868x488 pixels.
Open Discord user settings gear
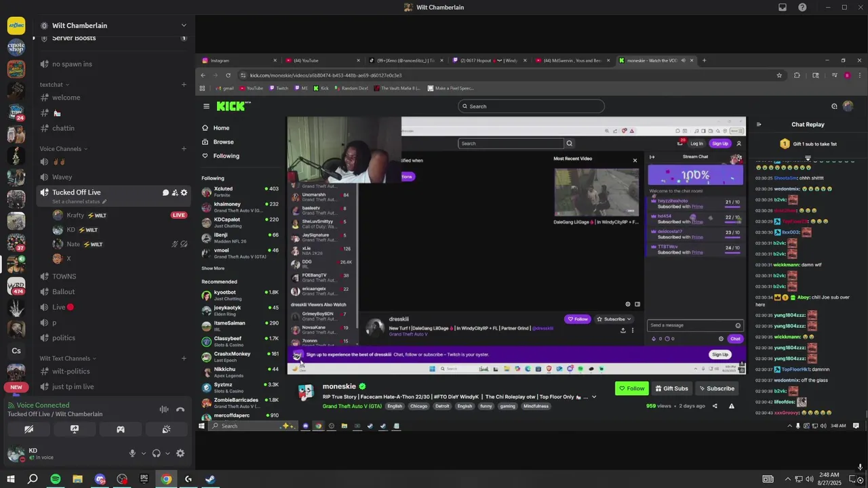180,453
